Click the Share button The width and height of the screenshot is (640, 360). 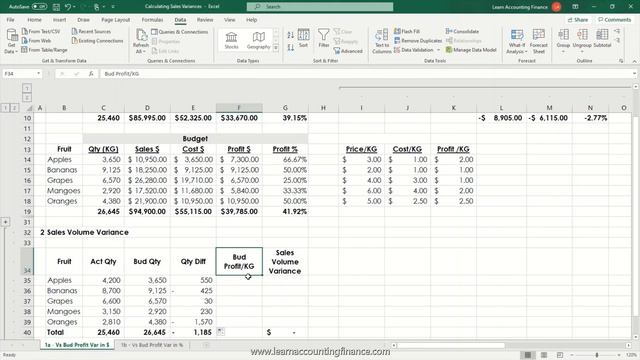578,20
